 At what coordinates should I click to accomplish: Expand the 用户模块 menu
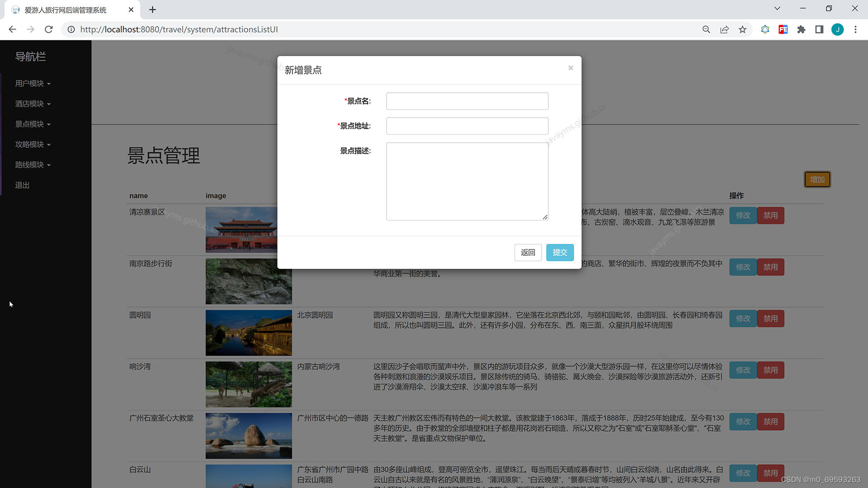point(33,84)
